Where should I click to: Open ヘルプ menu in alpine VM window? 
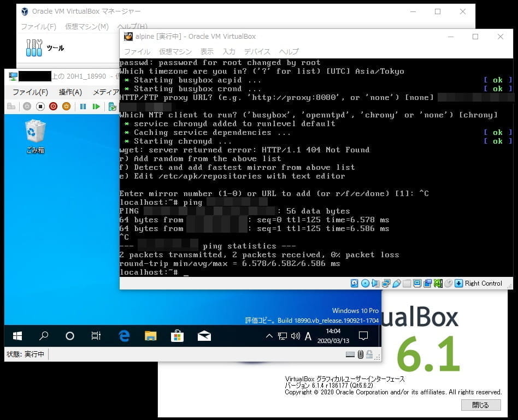289,51
